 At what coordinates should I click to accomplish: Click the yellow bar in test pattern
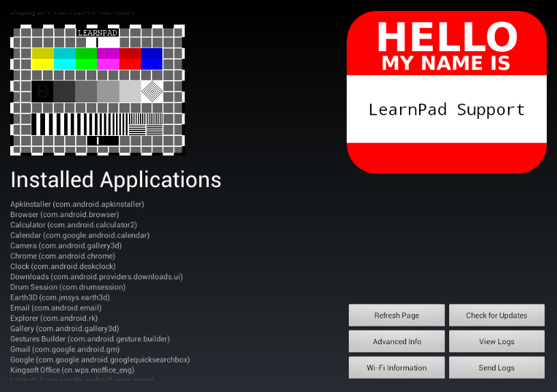42,59
